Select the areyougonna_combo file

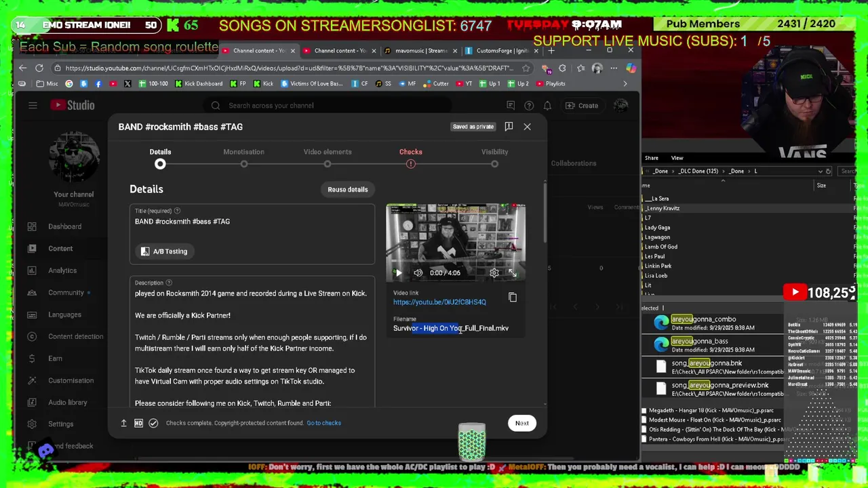click(x=703, y=319)
